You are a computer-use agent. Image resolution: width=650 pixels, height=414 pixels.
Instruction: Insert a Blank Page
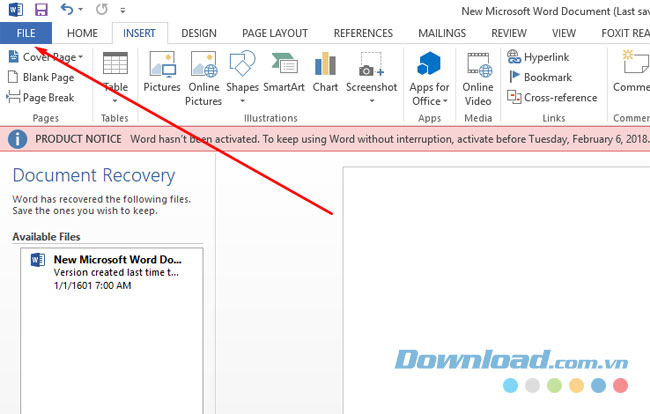pos(40,77)
